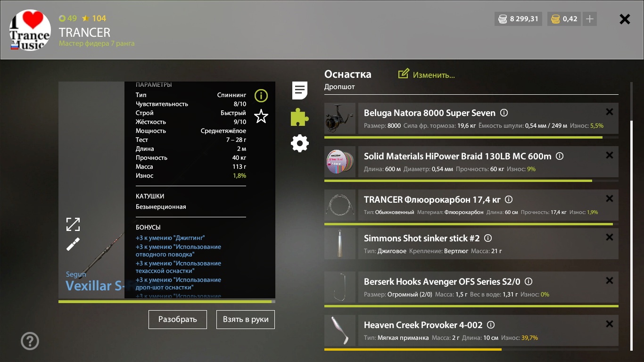The height and width of the screenshot is (362, 644).
Task: Open the document description tab icon
Action: tap(300, 90)
